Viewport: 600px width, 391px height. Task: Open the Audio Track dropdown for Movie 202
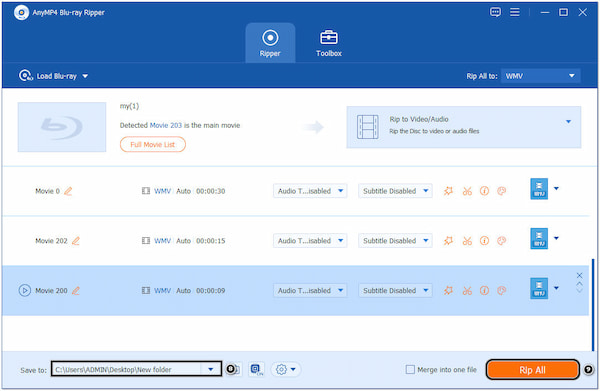[310, 241]
